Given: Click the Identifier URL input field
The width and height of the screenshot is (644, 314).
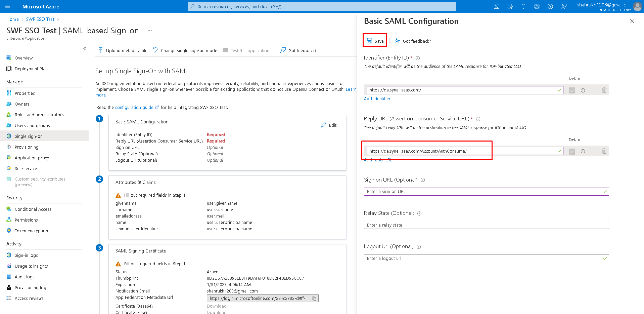Looking at the screenshot, I should pyautogui.click(x=465, y=90).
